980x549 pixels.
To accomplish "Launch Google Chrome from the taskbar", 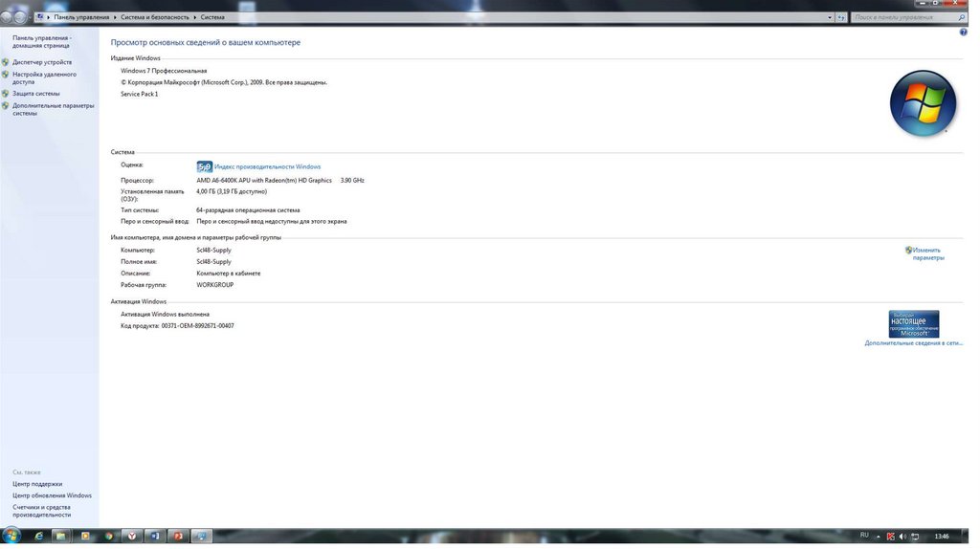I will click(109, 537).
